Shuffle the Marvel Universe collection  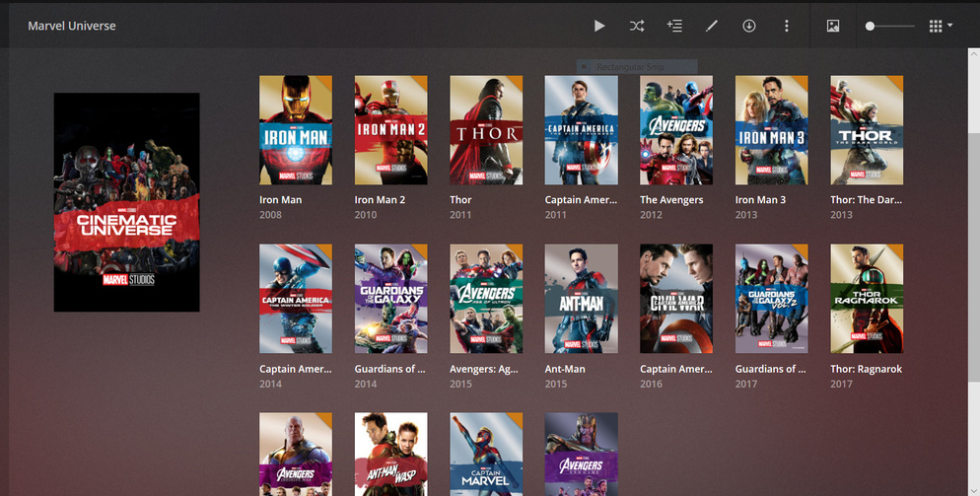point(636,26)
